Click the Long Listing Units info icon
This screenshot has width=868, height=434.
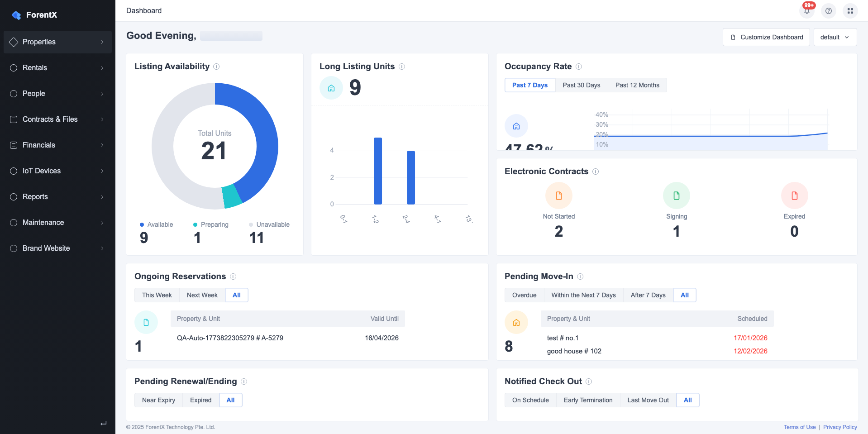401,67
